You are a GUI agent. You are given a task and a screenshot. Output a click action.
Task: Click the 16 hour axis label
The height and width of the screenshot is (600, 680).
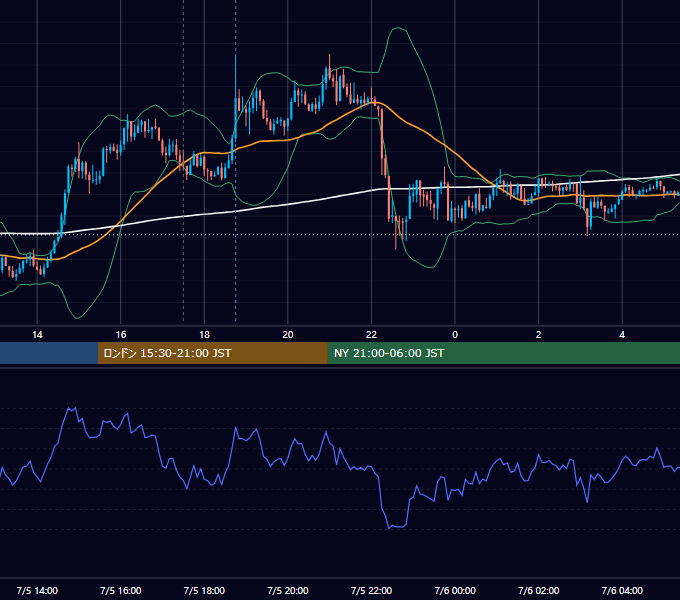[121, 335]
